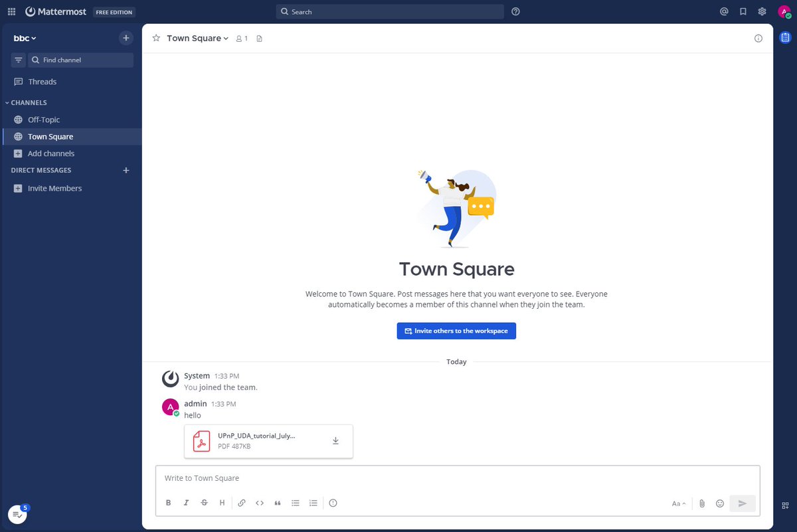The image size is (797, 532).
Task: Open the Help question mark icon
Action: tap(516, 11)
